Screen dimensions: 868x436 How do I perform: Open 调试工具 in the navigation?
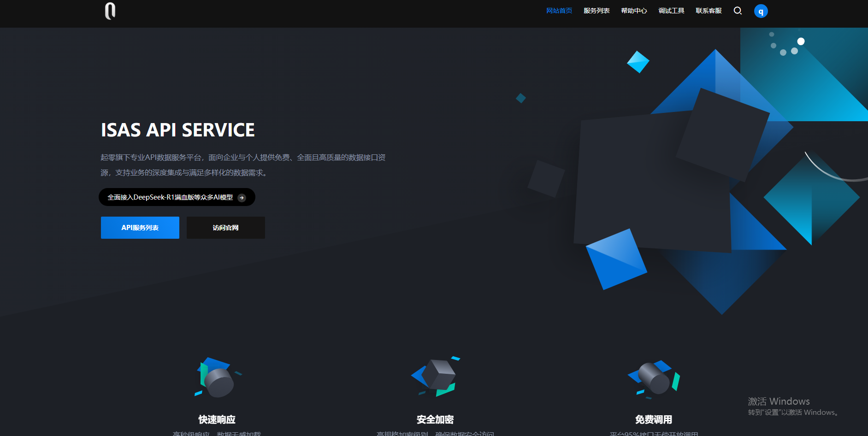point(671,11)
